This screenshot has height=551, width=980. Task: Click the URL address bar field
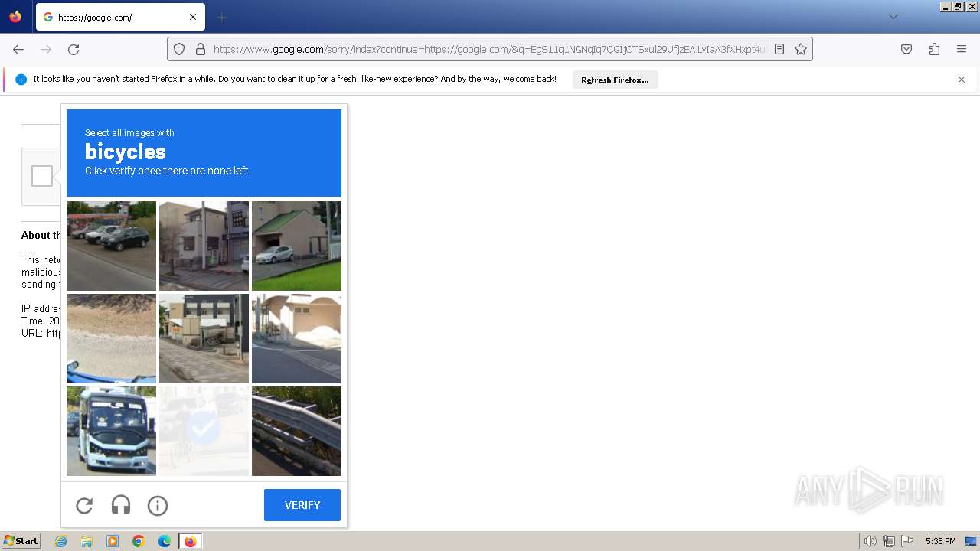point(488,49)
